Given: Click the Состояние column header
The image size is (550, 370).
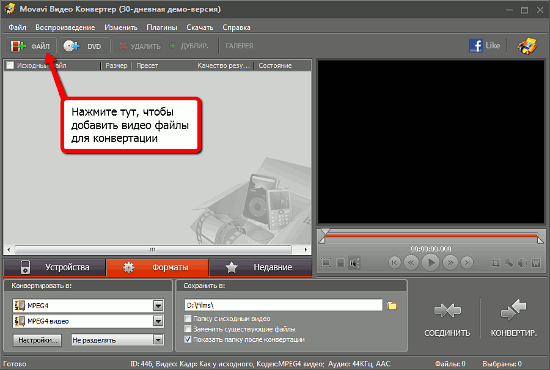Looking at the screenshot, I should tap(275, 66).
